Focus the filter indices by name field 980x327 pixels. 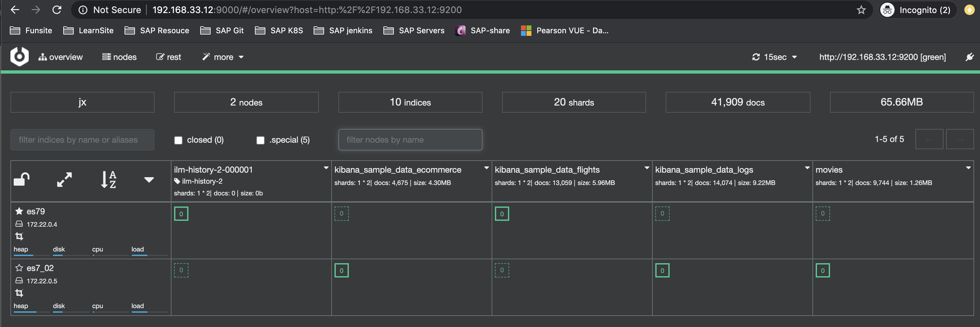82,139
